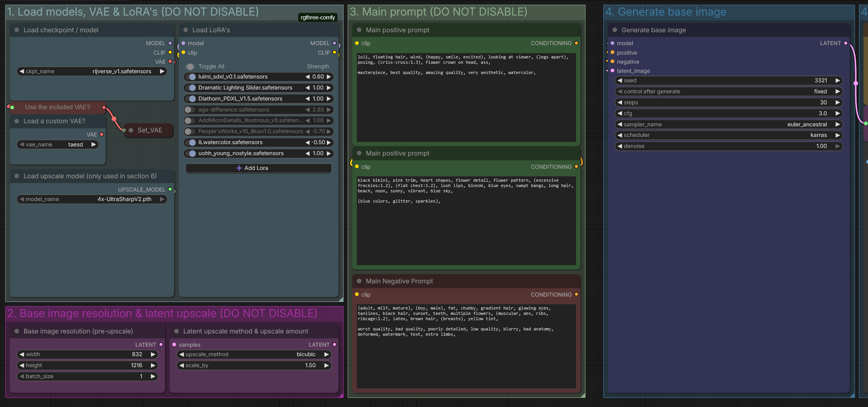Click the VAE output port on Load checkpoint
This screenshot has width=868, height=407.
170,61
